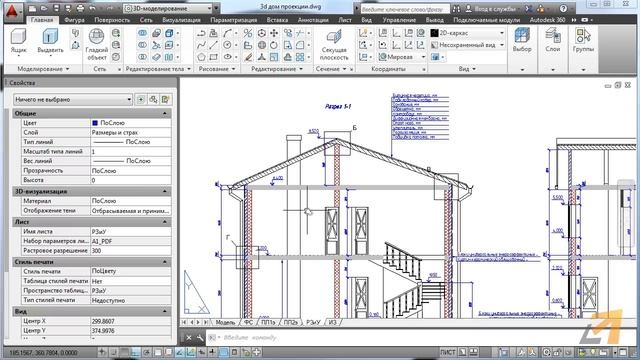This screenshot has width=640, height=360.
Task: Click the 2D-каркас black visual style swatch
Action: tap(434, 33)
